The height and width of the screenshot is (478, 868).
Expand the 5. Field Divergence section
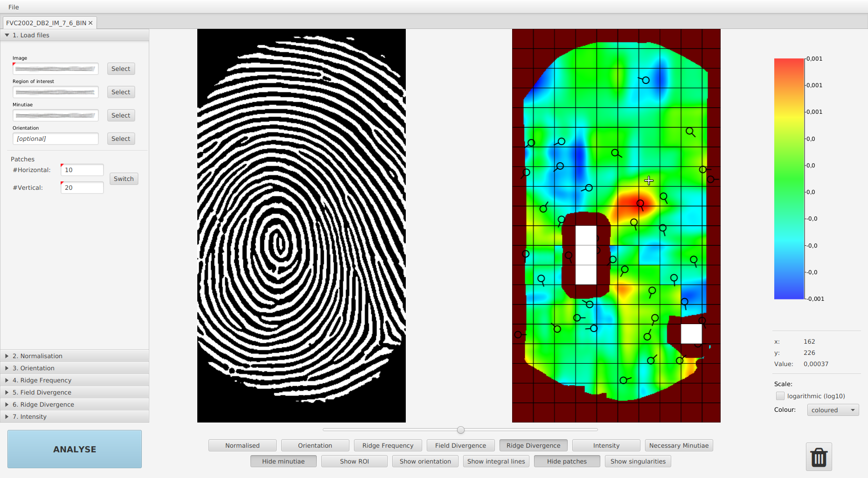click(75, 392)
